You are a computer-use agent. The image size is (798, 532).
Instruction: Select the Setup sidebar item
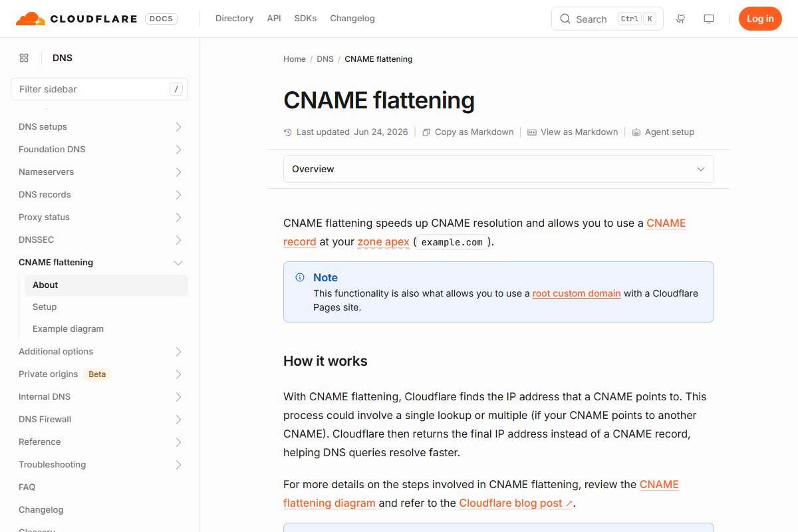coord(106,307)
